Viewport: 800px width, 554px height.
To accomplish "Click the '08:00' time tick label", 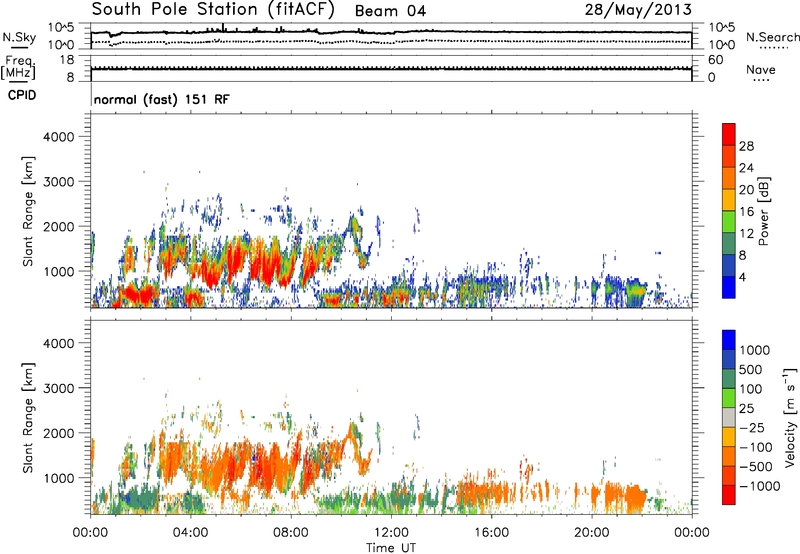I will point(291,533).
